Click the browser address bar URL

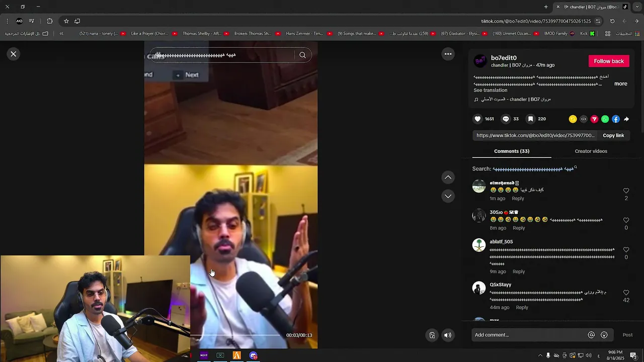tap(536, 21)
